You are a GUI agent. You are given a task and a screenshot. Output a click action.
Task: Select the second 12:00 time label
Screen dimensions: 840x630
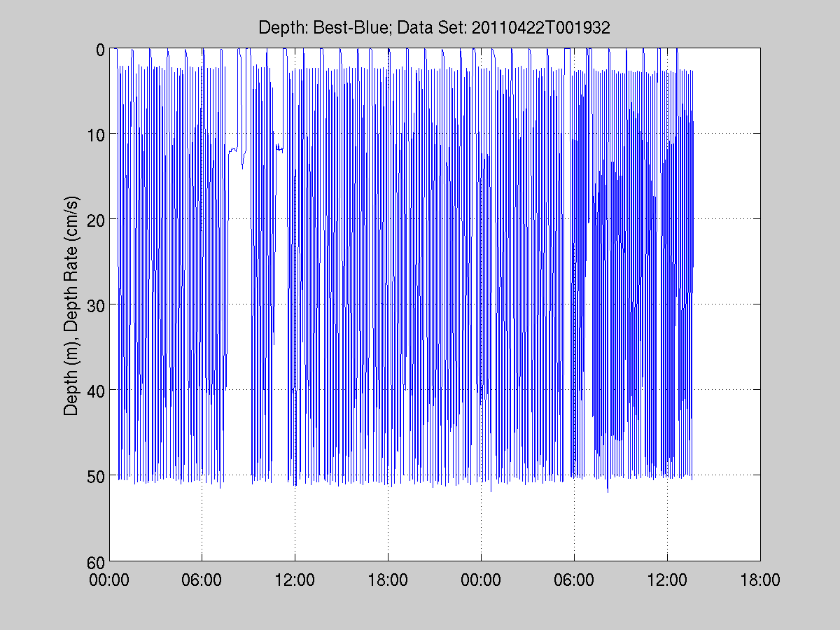click(x=667, y=580)
